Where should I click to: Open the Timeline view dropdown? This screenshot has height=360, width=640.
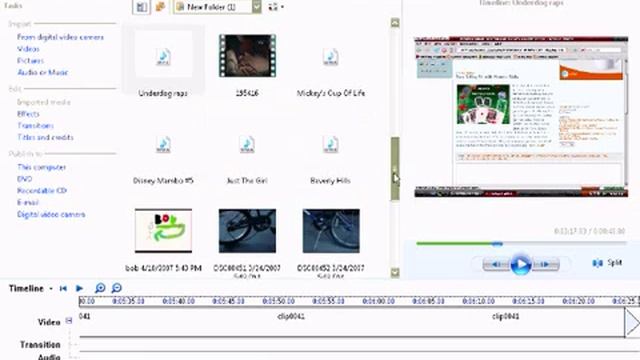(51, 289)
